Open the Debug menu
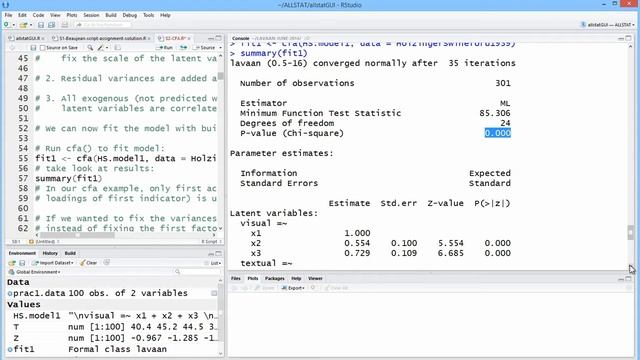This screenshot has width=640, height=360. pyautogui.click(x=129, y=15)
